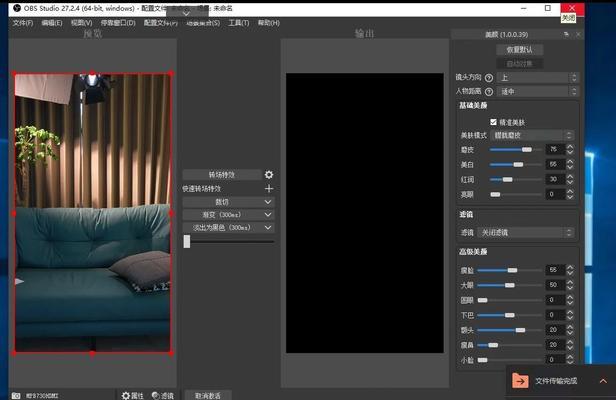Screen dimensions: 616x400
Task: Click the 转场特效 button
Action: [222, 174]
